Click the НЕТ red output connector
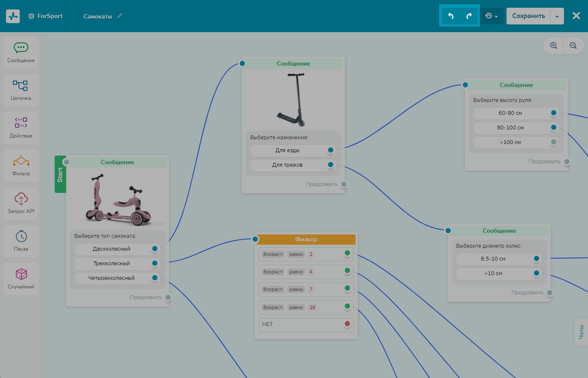Viewport: 588px width, 378px height. click(347, 324)
